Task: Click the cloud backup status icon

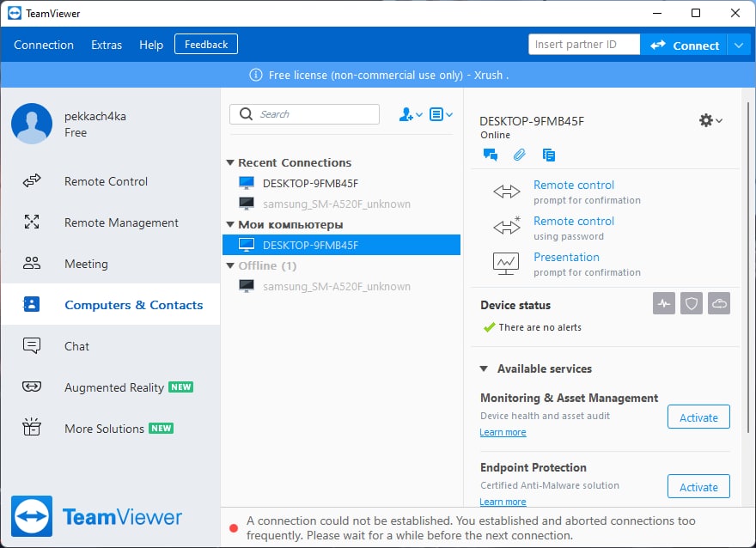Action: click(719, 303)
